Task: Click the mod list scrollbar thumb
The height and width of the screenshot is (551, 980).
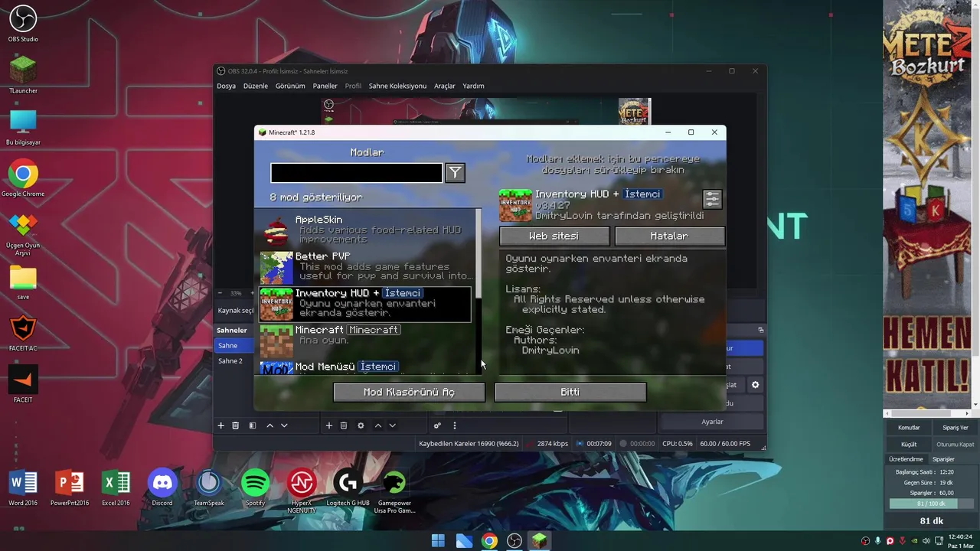Action: coord(479,254)
